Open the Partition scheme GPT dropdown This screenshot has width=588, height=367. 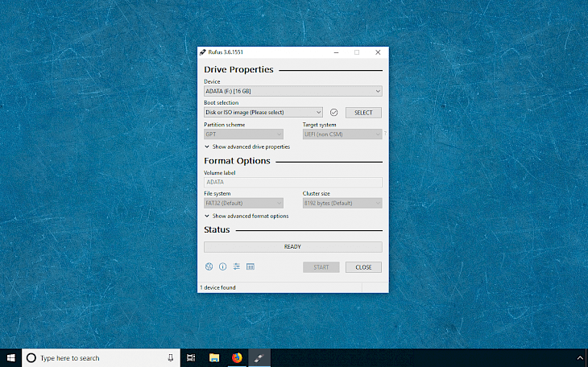pyautogui.click(x=243, y=134)
